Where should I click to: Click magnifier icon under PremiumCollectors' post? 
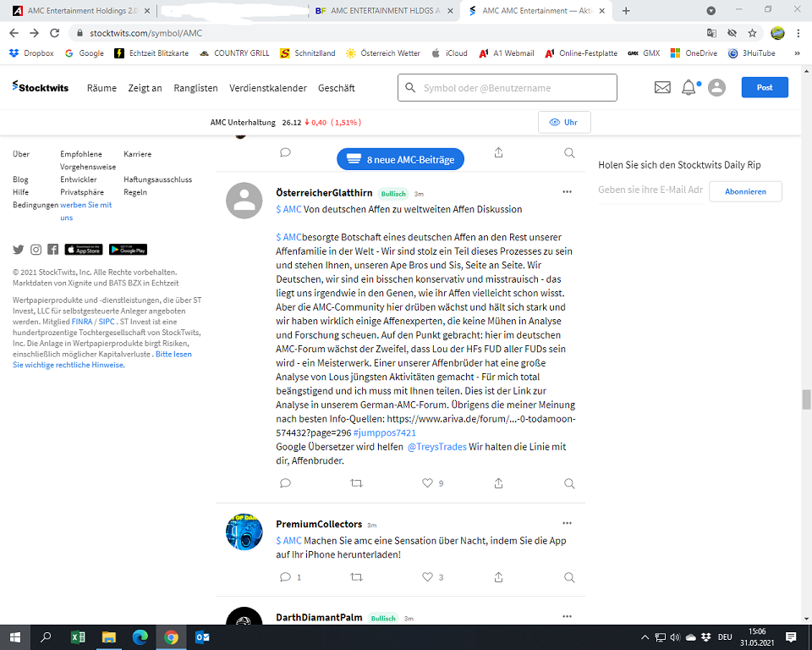click(569, 577)
